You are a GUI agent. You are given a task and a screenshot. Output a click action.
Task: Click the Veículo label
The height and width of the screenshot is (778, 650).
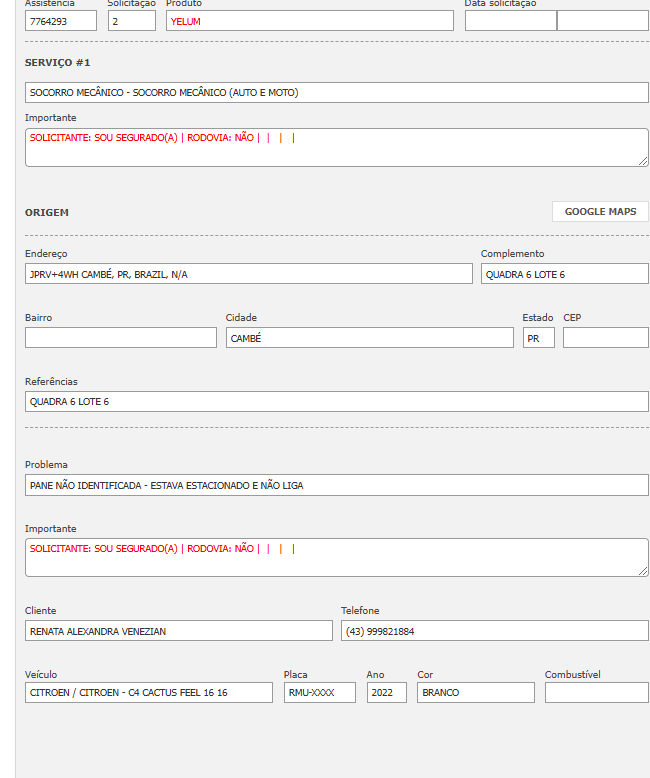click(41, 675)
